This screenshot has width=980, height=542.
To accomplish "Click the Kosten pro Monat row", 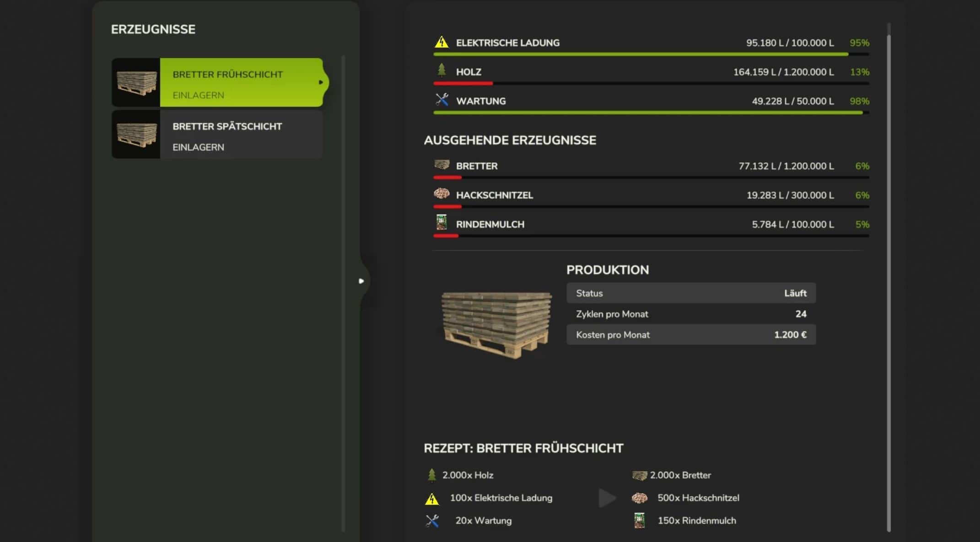I will pyautogui.click(x=690, y=335).
